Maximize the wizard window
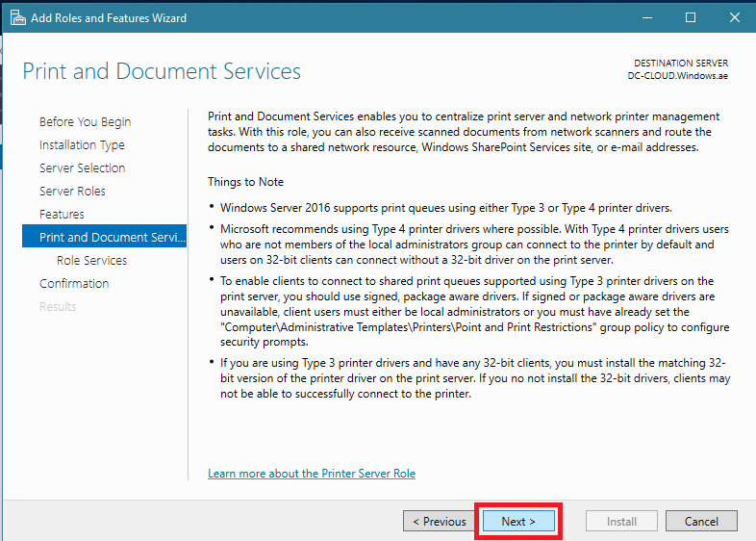Screen dimensions: 756x541 [691, 18]
